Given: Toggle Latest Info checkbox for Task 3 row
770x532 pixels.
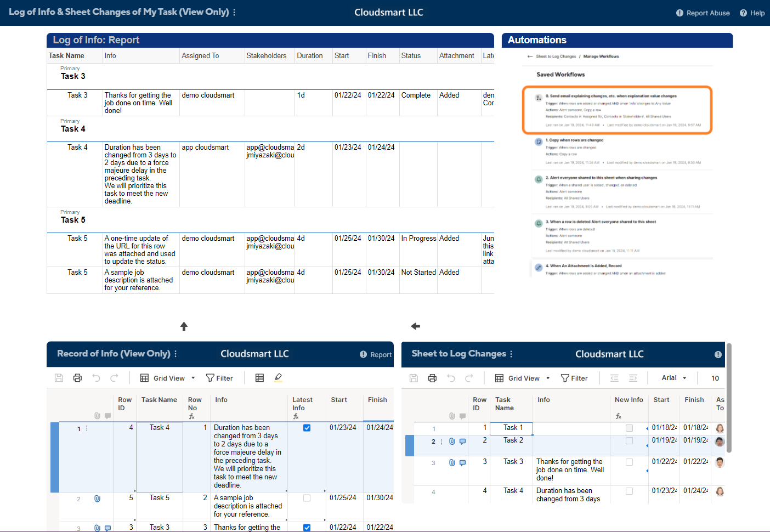Looking at the screenshot, I should click(307, 528).
